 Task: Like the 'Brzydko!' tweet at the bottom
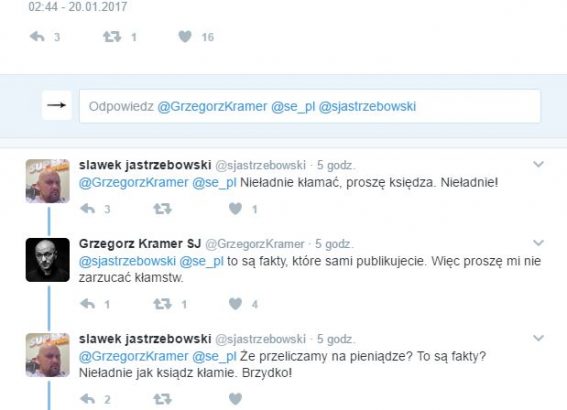[235, 399]
